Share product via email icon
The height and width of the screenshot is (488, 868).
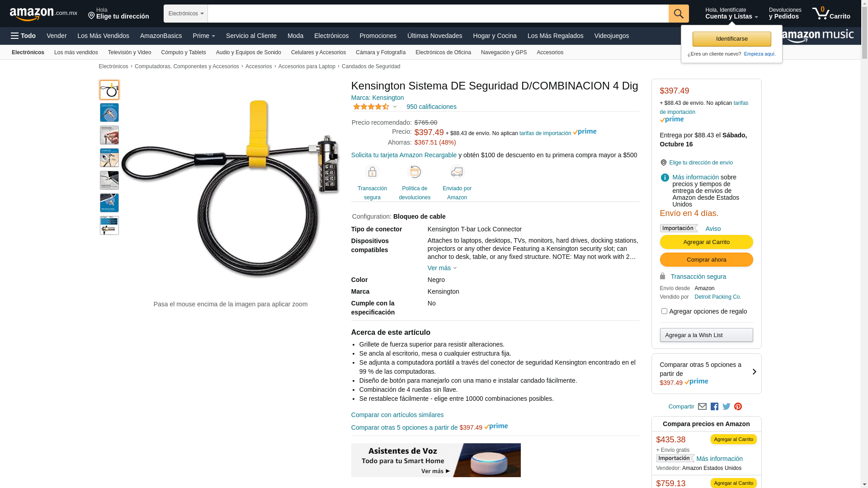click(x=702, y=406)
